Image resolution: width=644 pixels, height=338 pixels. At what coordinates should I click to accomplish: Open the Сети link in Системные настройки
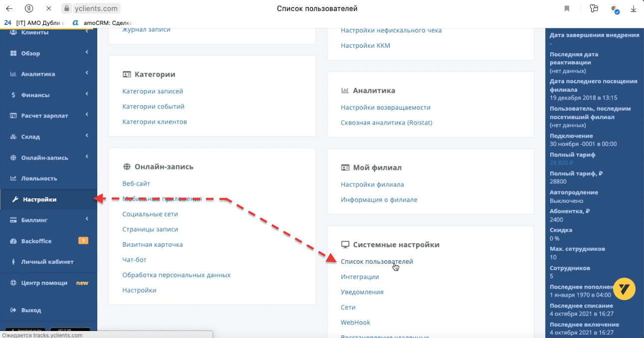[348, 308]
